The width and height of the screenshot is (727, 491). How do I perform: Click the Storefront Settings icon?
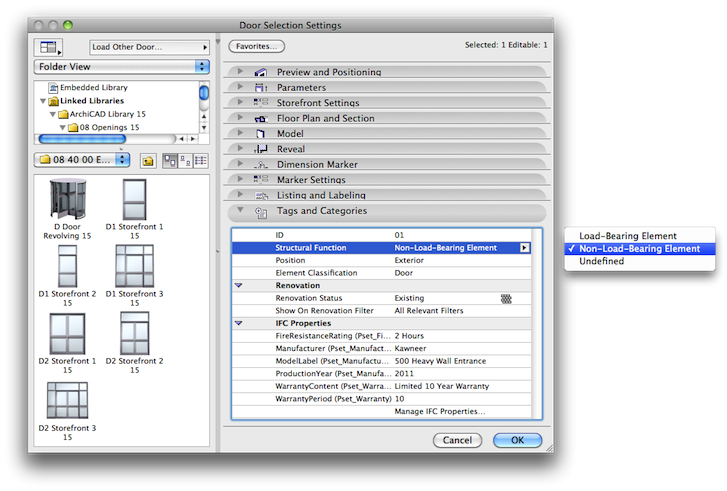coord(261,102)
